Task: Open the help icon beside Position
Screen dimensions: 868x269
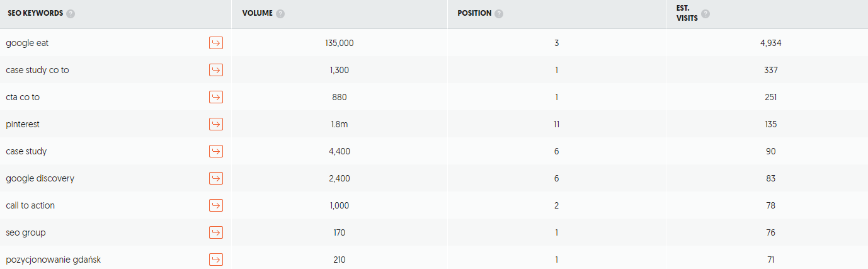Action: pos(499,14)
